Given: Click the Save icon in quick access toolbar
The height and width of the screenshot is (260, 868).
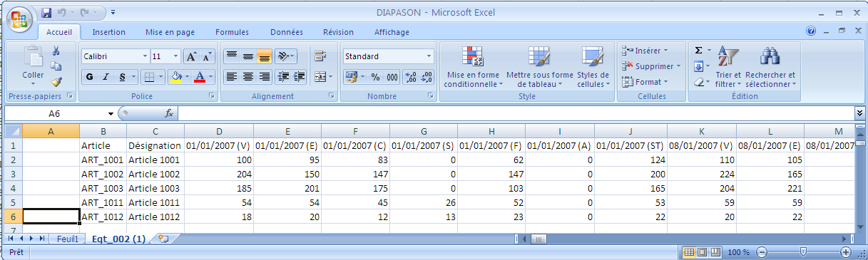Looking at the screenshot, I should [46, 13].
